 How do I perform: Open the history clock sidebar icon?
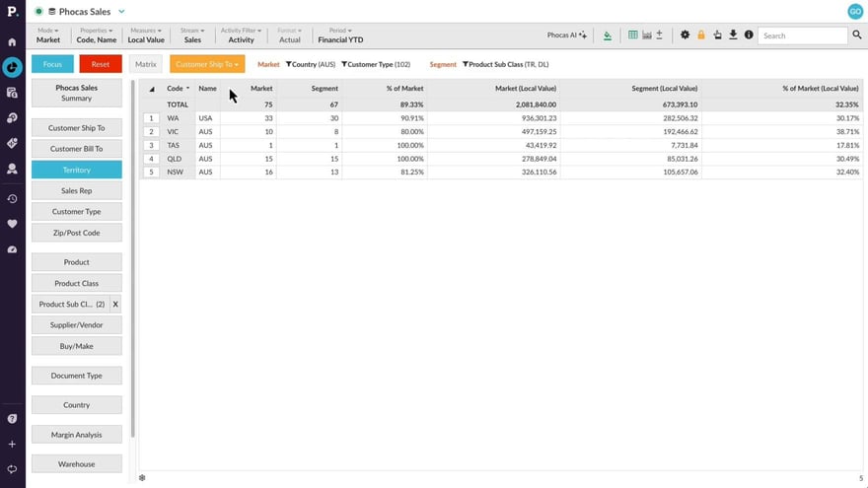tap(12, 198)
